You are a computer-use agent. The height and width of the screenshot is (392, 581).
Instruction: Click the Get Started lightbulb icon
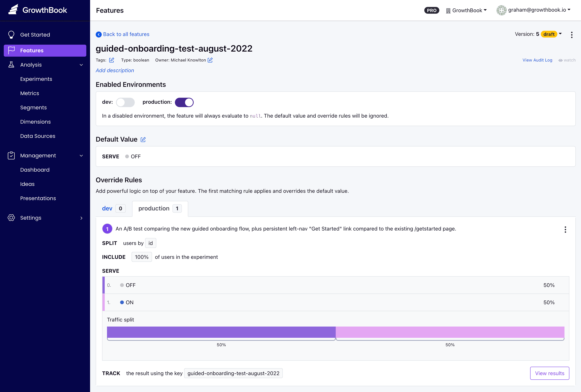(11, 35)
